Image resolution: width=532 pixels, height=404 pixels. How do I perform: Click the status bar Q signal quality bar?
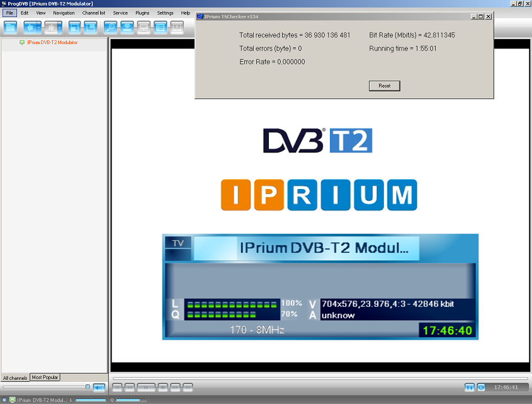tap(132, 400)
